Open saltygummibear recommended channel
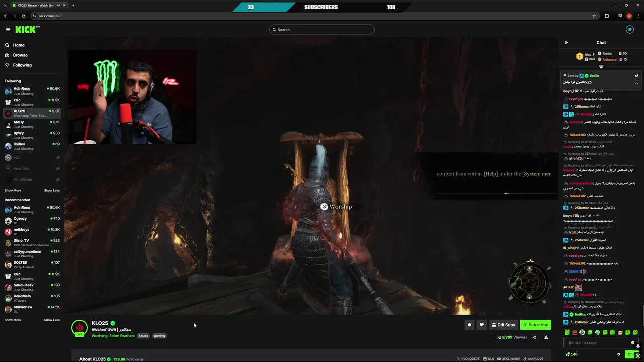The image size is (644, 362). pyautogui.click(x=32, y=254)
